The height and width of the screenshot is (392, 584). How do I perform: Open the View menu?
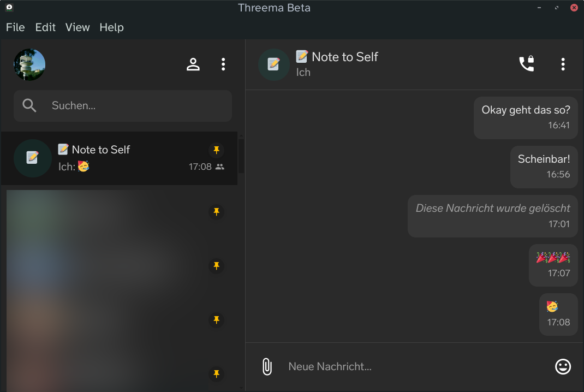(78, 27)
